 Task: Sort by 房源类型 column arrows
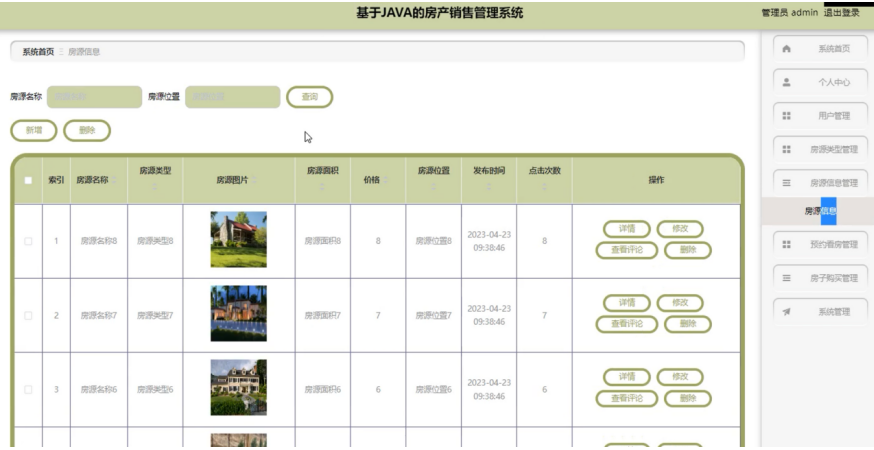[x=155, y=187]
